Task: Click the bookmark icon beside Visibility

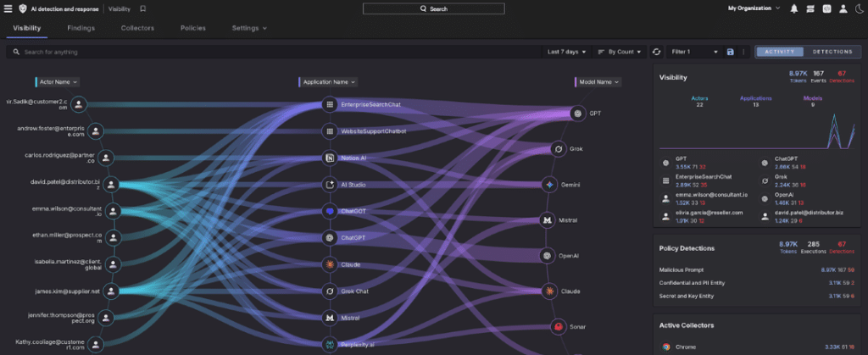Action: [142, 8]
